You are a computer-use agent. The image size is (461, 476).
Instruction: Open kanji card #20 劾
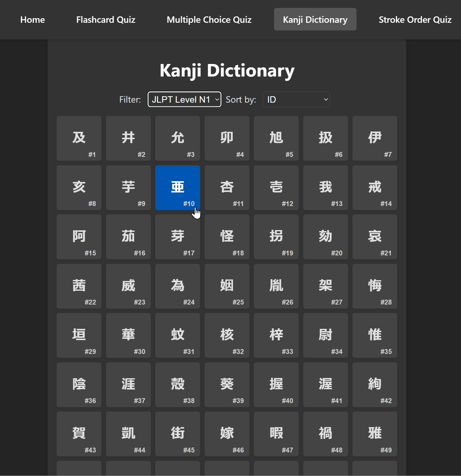tap(326, 237)
